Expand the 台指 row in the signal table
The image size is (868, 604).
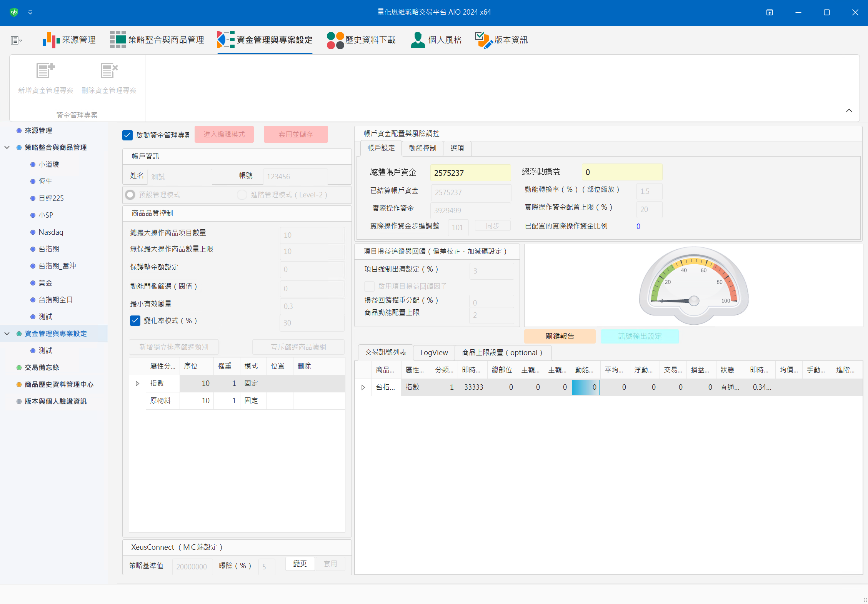click(363, 387)
